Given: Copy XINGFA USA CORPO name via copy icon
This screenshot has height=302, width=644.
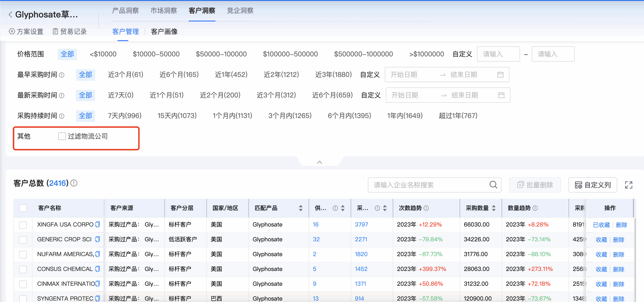Looking at the screenshot, I should tap(98, 225).
